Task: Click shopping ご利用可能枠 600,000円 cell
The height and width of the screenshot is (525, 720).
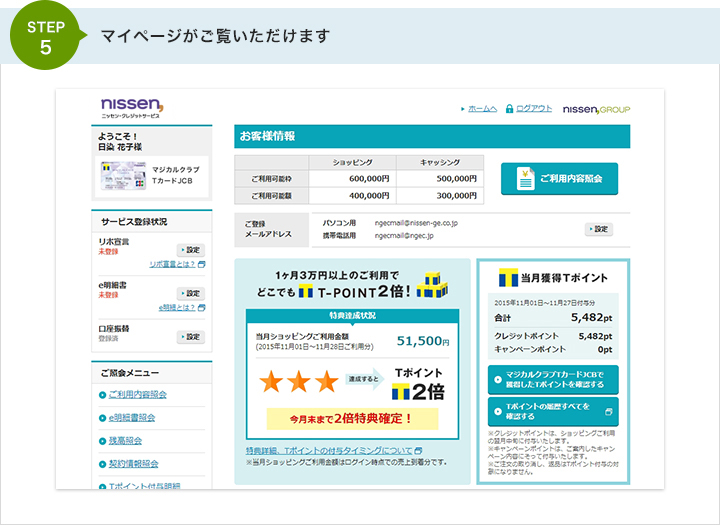Action: point(352,179)
